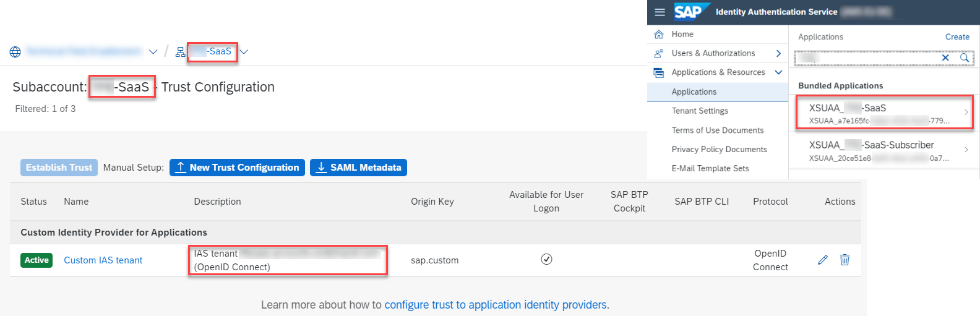
Task: Click the Protocol column header
Action: tap(770, 202)
